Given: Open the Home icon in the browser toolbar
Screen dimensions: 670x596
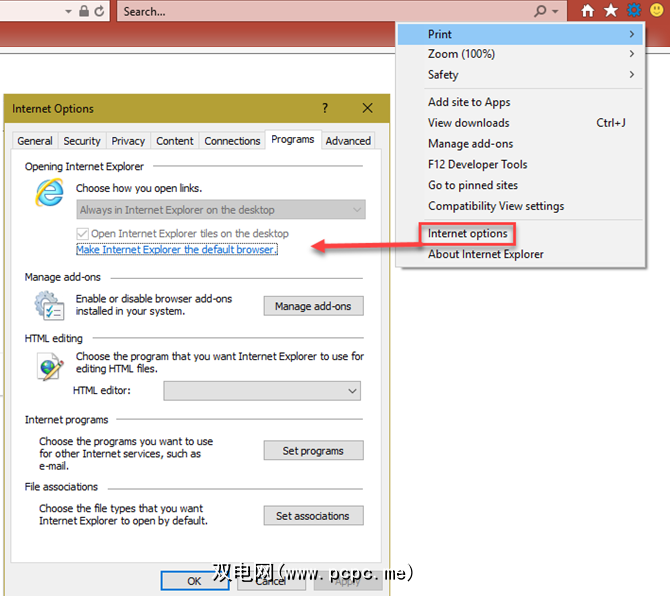Looking at the screenshot, I should (x=588, y=11).
